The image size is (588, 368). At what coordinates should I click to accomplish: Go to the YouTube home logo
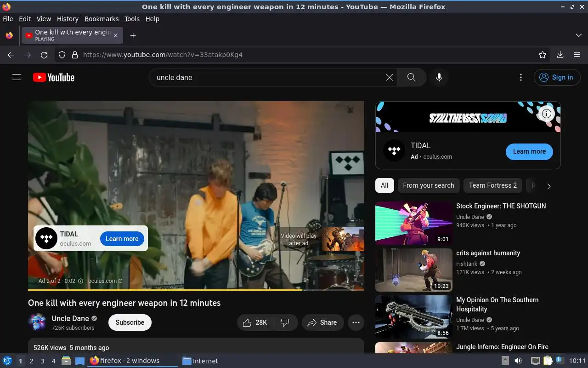tap(54, 77)
